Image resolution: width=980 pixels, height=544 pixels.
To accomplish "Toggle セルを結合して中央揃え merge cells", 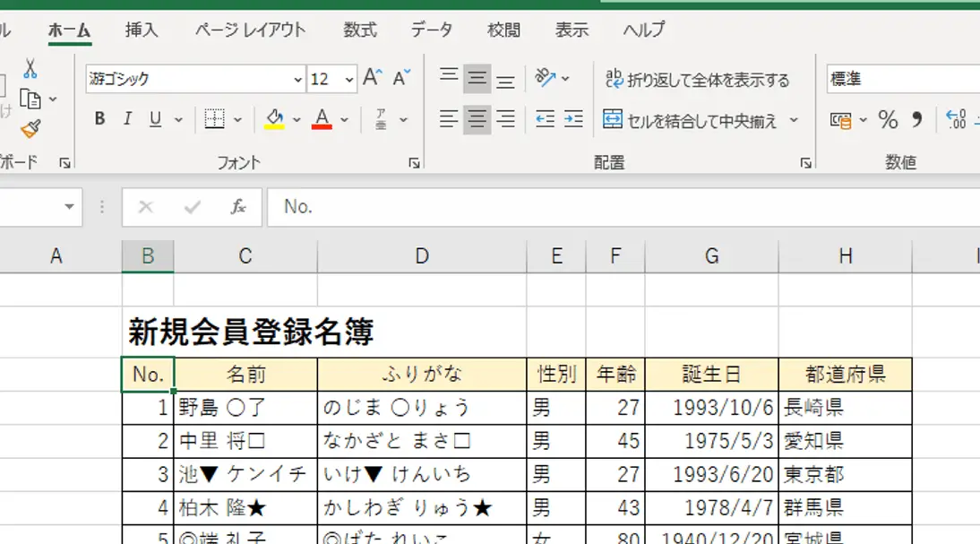I will [699, 118].
